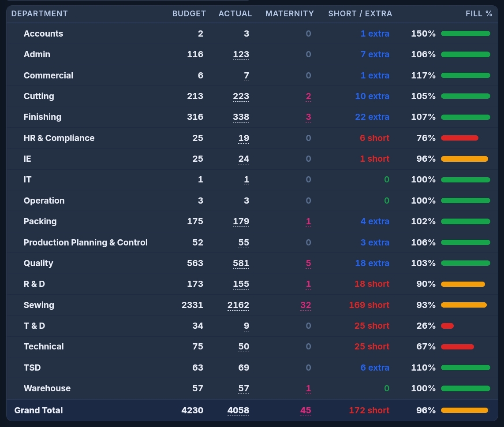Open Finishing actual value 338
Screen dimensions: 504x427
tap(241, 117)
